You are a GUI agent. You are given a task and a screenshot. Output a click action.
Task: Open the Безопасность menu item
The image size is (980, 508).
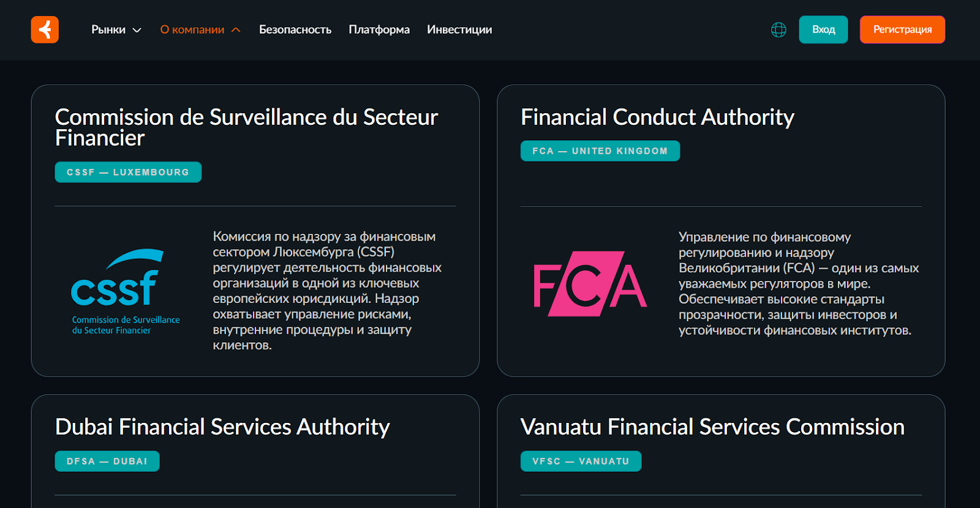[x=296, y=29]
